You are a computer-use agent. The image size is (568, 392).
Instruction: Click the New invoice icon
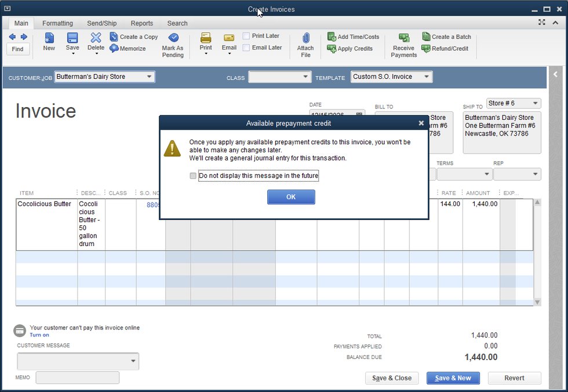coord(49,38)
